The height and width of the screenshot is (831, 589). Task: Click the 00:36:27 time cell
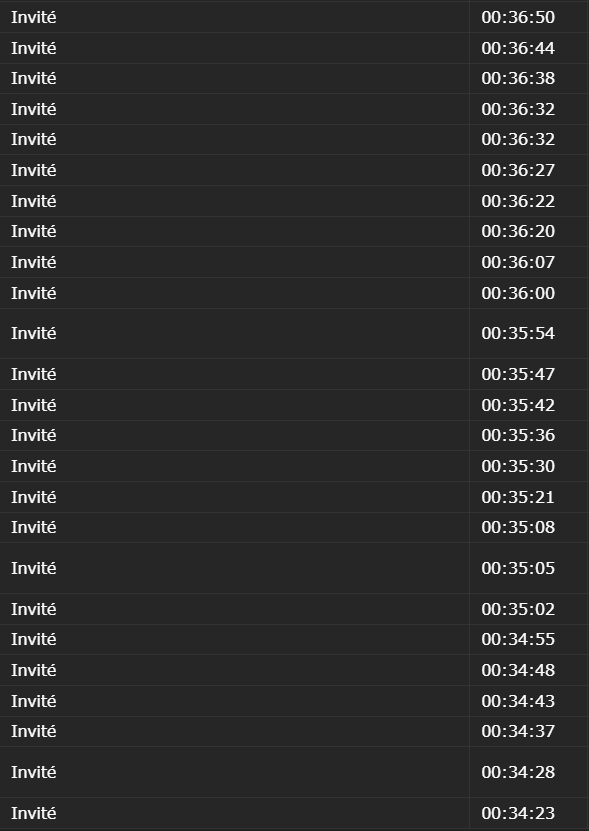pos(529,170)
